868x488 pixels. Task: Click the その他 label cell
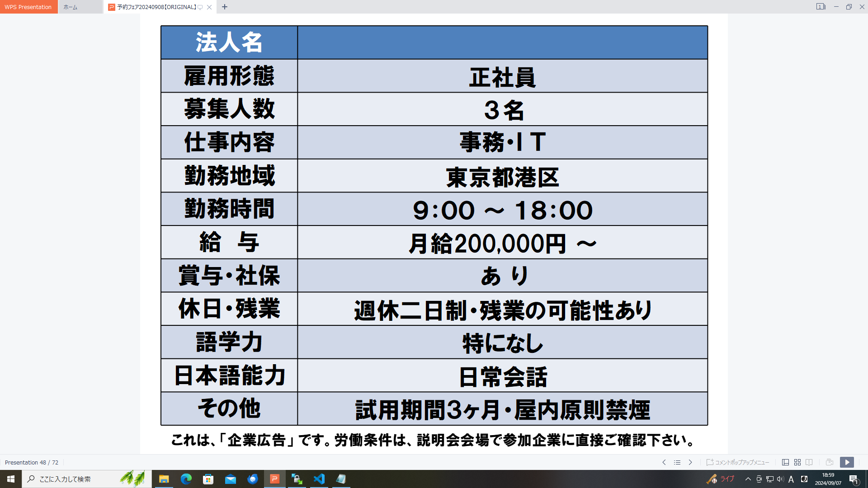(x=229, y=409)
